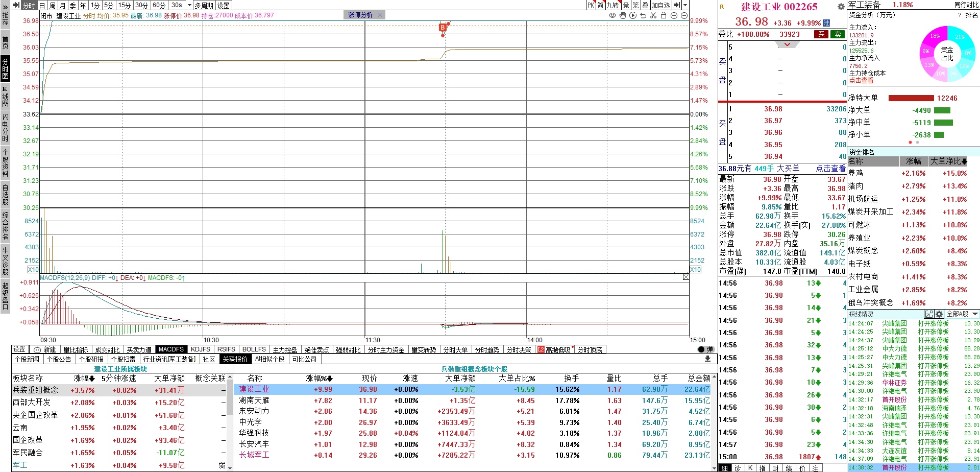Select the 周 weekly period tab

click(x=52, y=5)
